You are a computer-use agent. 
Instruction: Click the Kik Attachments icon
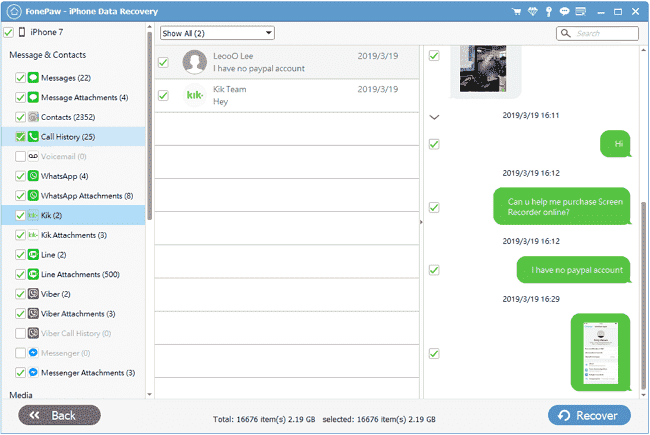(x=33, y=235)
